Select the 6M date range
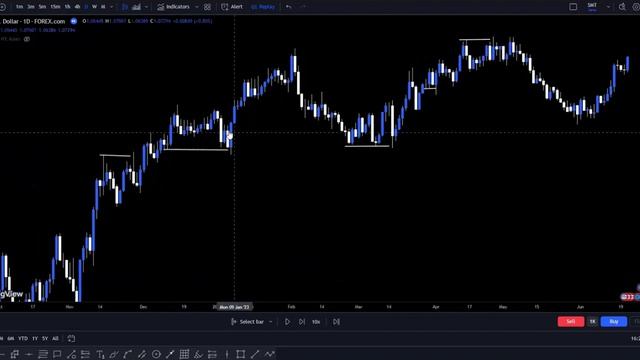Screen dimensions: 640x360 11,338
